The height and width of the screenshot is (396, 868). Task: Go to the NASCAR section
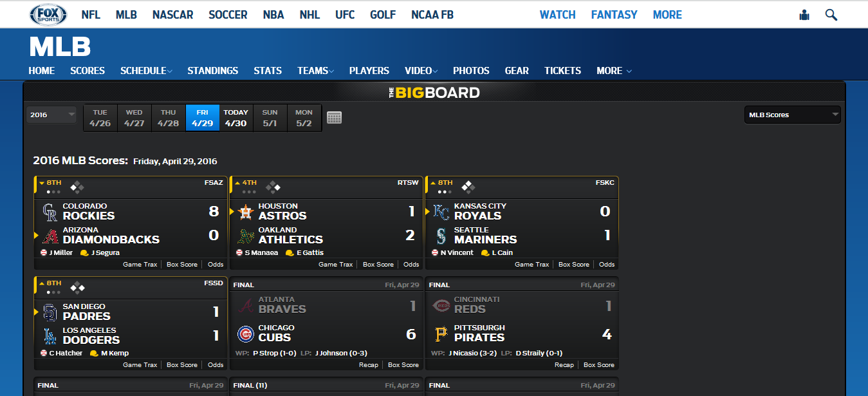click(172, 15)
